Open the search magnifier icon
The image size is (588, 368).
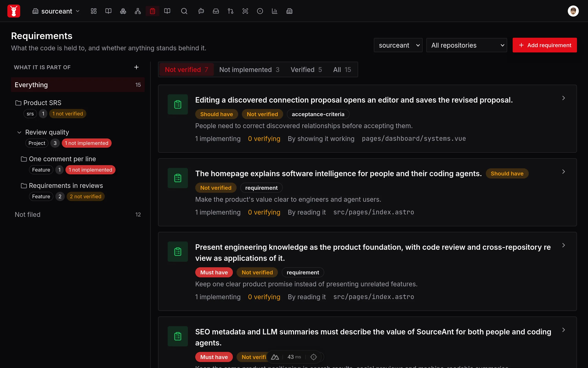coord(184,11)
